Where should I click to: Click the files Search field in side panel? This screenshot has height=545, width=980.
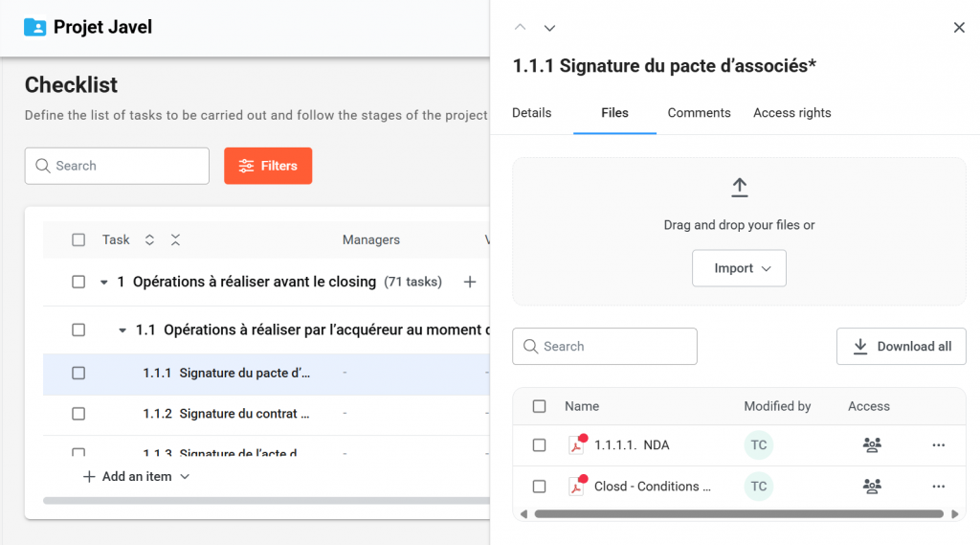coord(605,347)
